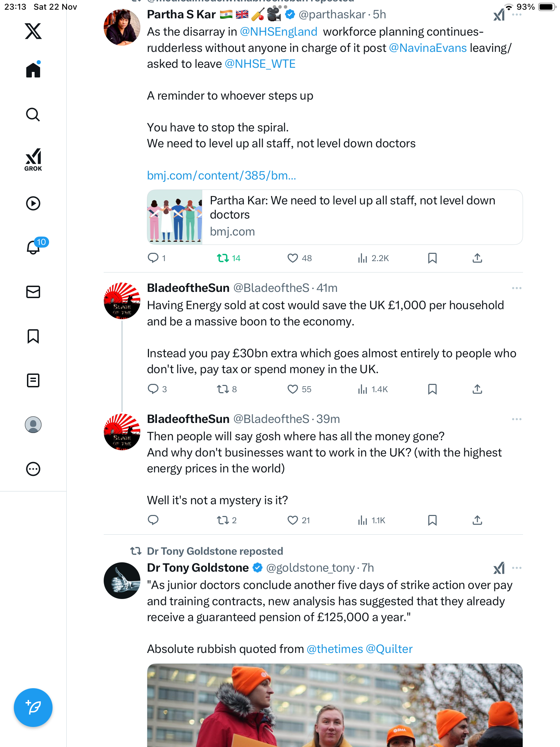Open the Video tab in sidebar
Image resolution: width=560 pixels, height=747 pixels.
33,203
